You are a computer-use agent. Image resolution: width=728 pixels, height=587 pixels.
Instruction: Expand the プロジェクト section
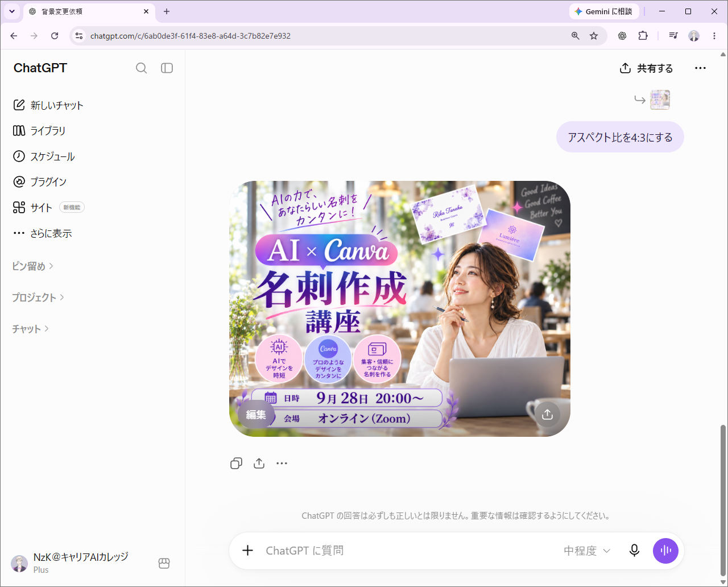click(38, 297)
